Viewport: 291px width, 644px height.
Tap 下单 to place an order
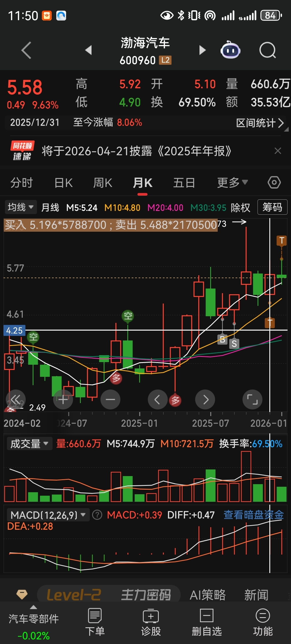click(x=95, y=622)
